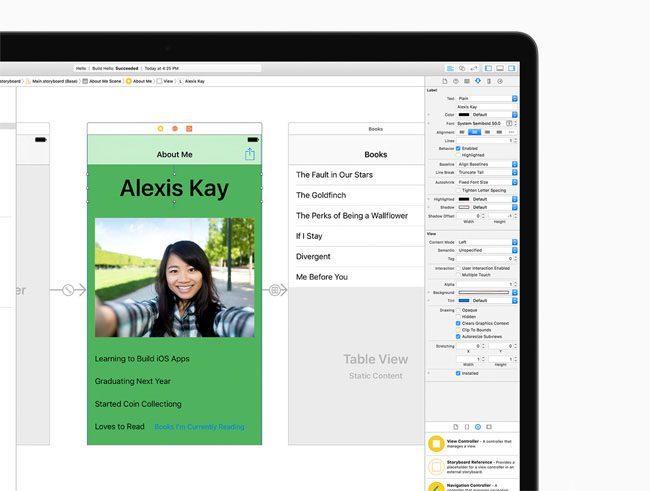Click the blue Tint color swatch
Image resolution: width=650 pixels, height=491 pixels.
(464, 300)
